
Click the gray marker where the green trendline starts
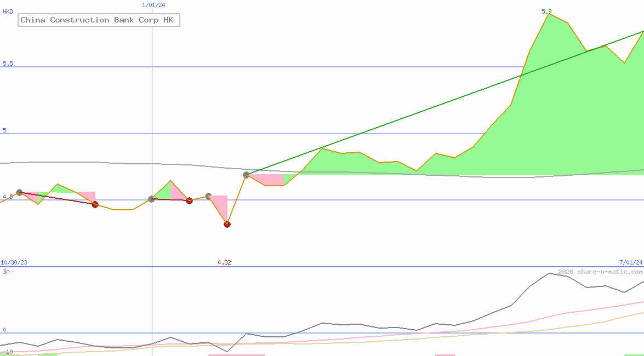247,175
